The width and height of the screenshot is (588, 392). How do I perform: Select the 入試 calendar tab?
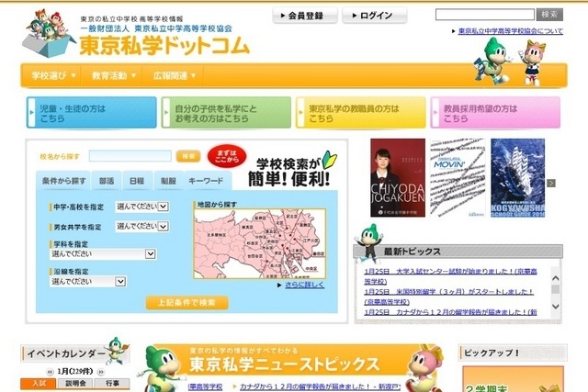pyautogui.click(x=39, y=384)
